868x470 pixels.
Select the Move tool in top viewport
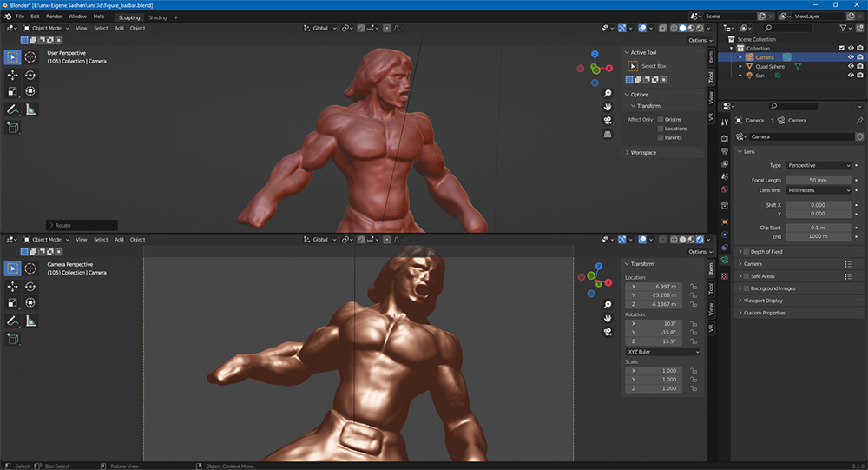point(13,75)
